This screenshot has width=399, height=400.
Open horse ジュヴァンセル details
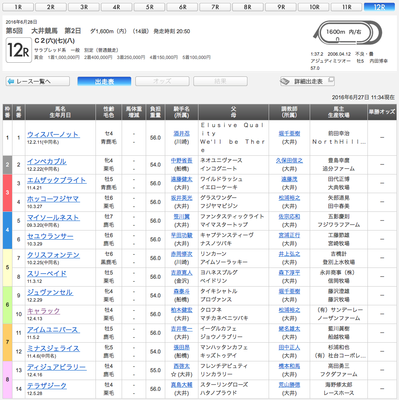[50, 292]
